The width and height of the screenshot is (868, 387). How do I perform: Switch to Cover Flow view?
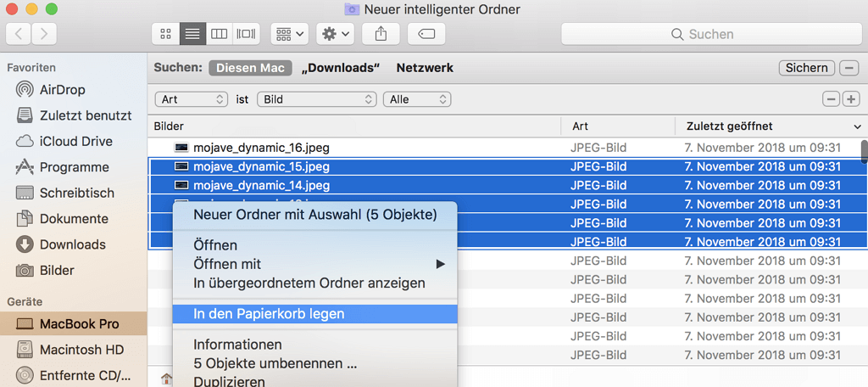[x=247, y=34]
